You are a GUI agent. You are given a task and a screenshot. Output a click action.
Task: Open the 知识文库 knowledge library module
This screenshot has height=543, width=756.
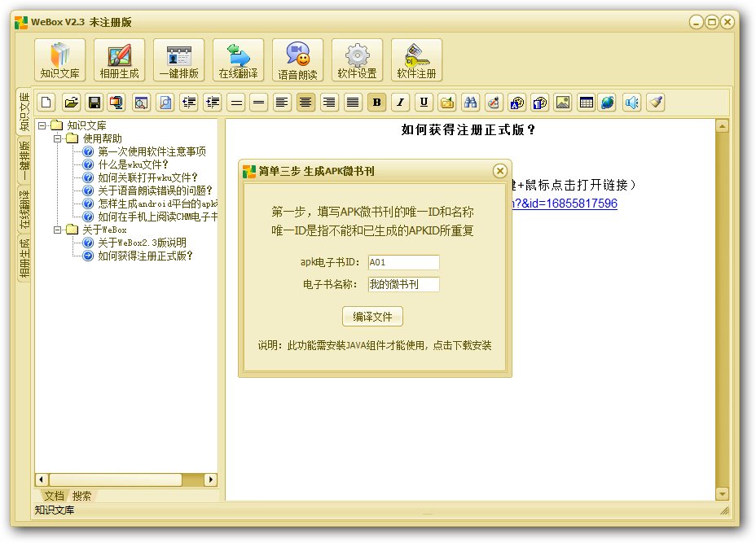(x=59, y=60)
